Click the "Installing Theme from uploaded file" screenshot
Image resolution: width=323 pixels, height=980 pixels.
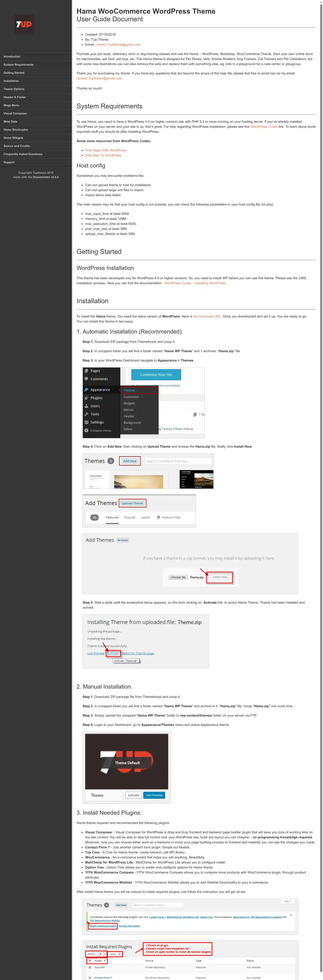click(x=146, y=641)
